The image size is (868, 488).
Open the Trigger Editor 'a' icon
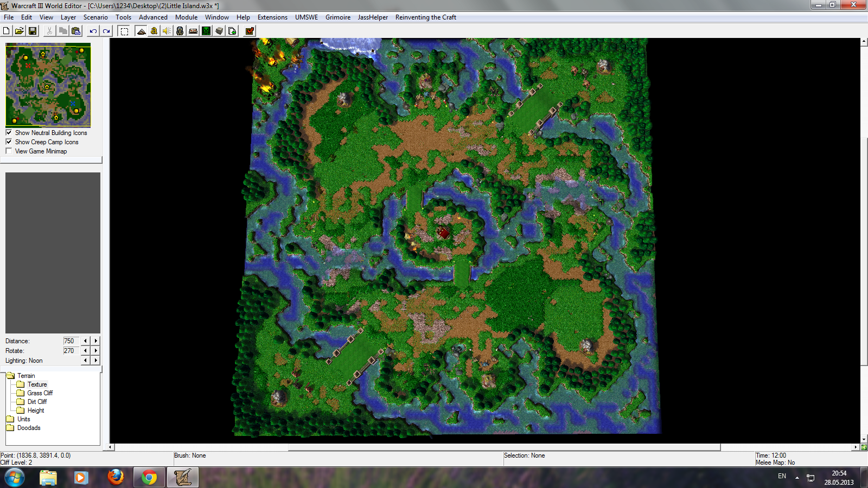pyautogui.click(x=154, y=31)
